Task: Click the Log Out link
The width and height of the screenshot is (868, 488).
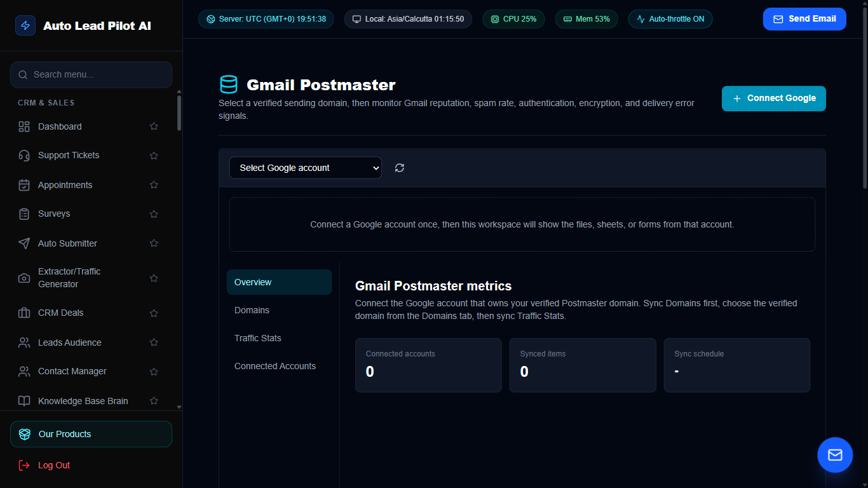Action: [54, 465]
